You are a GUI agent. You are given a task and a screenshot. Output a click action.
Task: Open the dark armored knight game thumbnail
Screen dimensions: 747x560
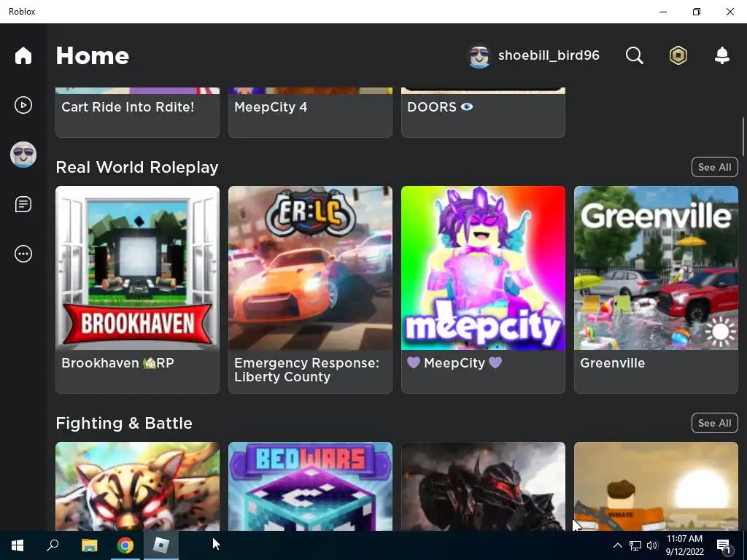(483, 486)
